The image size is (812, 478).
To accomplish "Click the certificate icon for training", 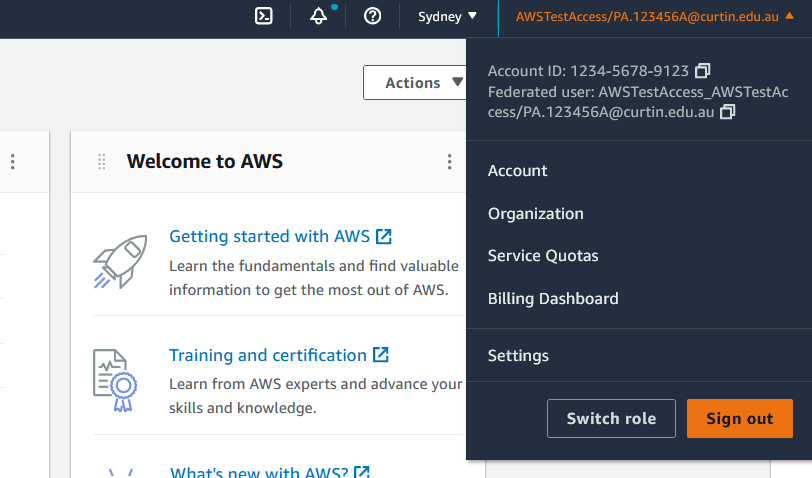I will click(x=115, y=381).
